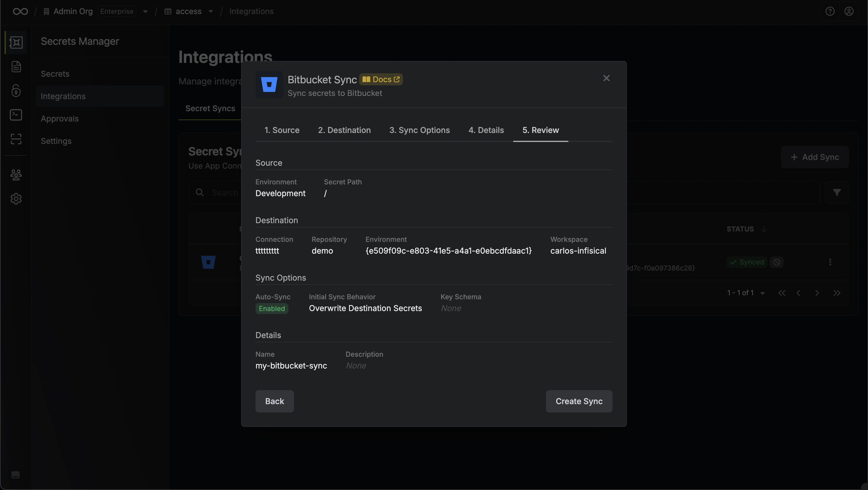Open the rows-per-page dropdown
Viewport: 868px width, 490px height.
click(x=762, y=293)
